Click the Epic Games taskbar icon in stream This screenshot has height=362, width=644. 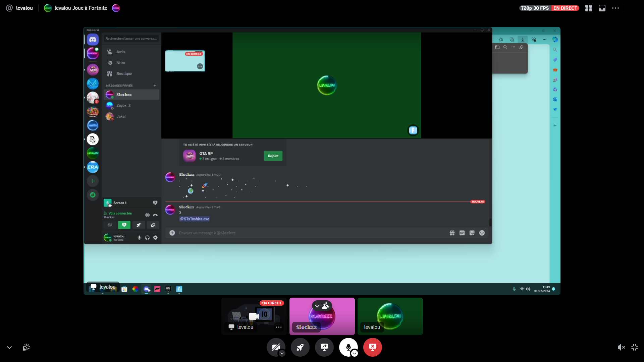tap(168, 289)
